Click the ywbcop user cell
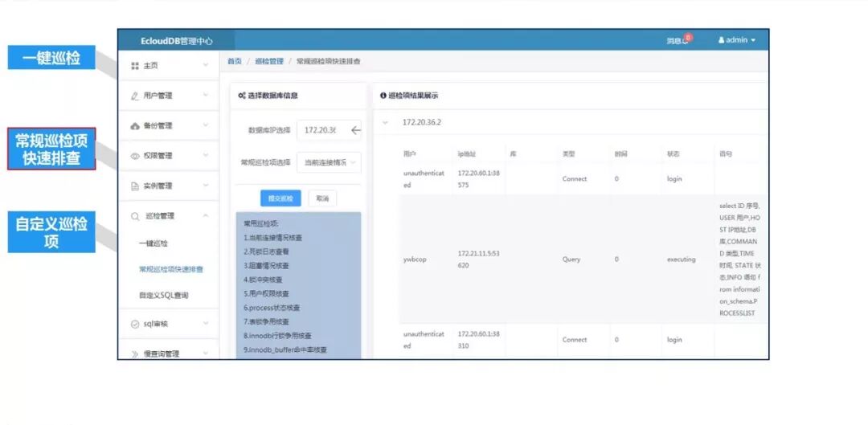 point(415,259)
